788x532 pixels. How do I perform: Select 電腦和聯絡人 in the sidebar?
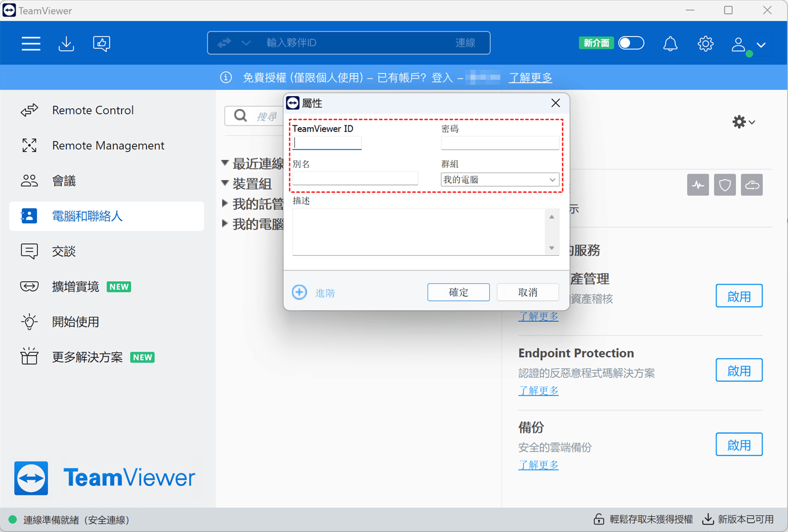tap(107, 216)
